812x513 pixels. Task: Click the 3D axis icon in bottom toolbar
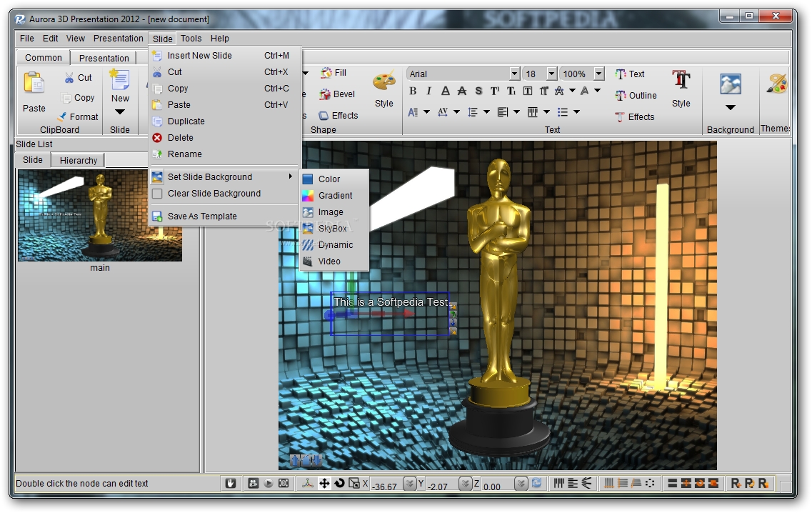[x=308, y=484]
